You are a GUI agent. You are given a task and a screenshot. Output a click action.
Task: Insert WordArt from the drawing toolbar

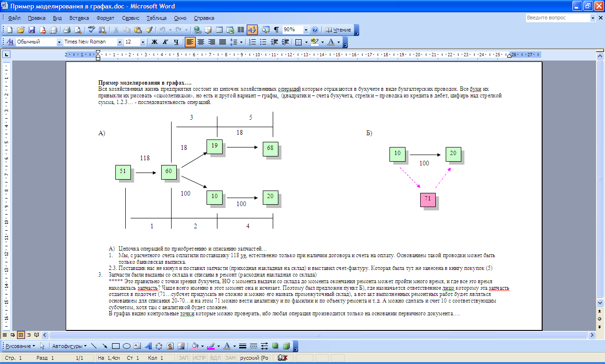click(x=148, y=346)
